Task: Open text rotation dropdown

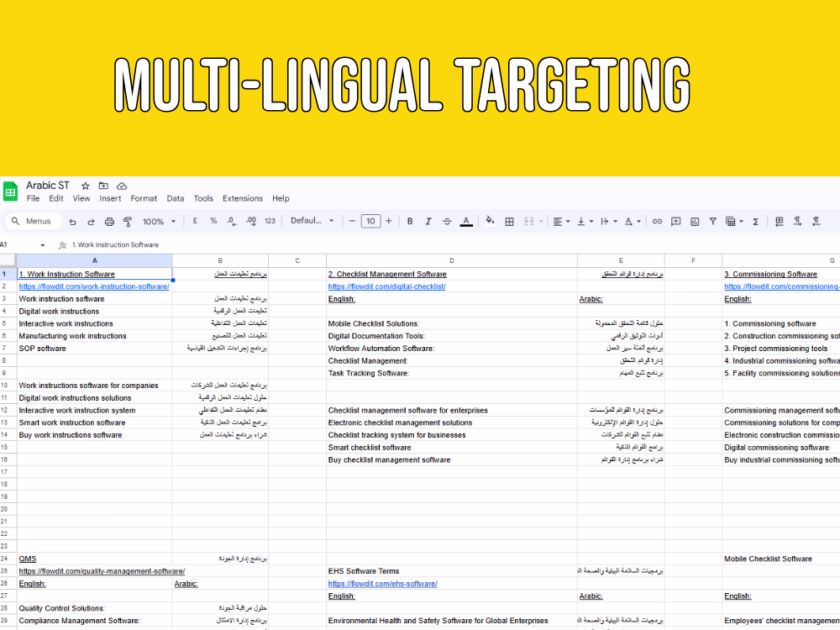Action: (633, 221)
